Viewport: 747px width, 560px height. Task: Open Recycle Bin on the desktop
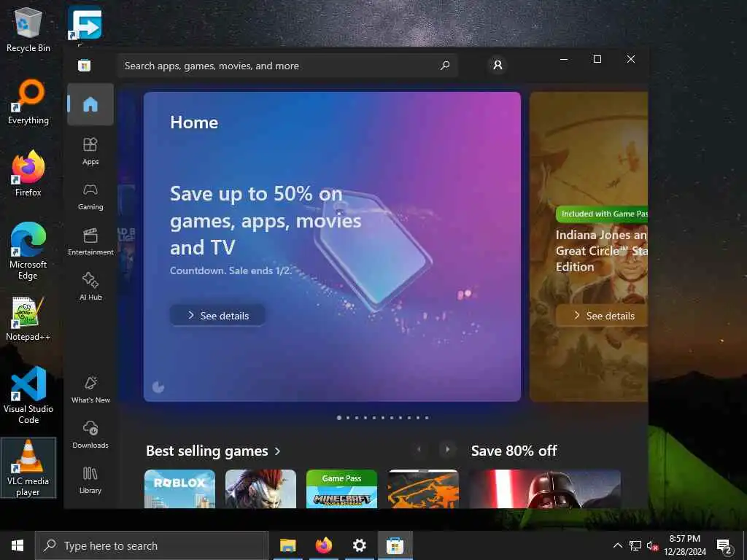(x=28, y=29)
